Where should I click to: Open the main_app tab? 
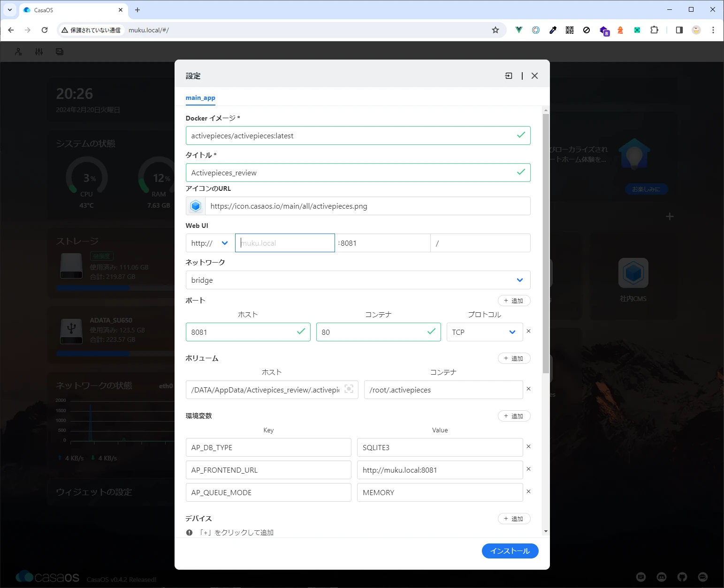pyautogui.click(x=200, y=98)
